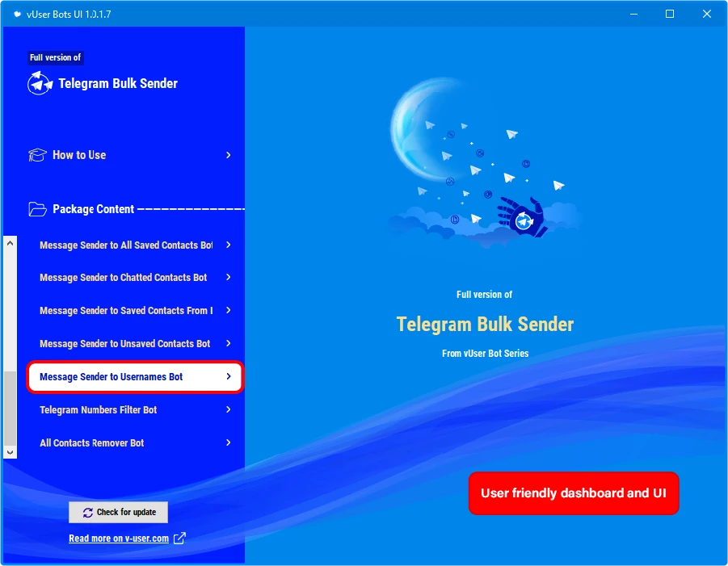Click the sidebar scrollbar down arrow
Viewport: 728px width, 566px height.
coord(11,452)
